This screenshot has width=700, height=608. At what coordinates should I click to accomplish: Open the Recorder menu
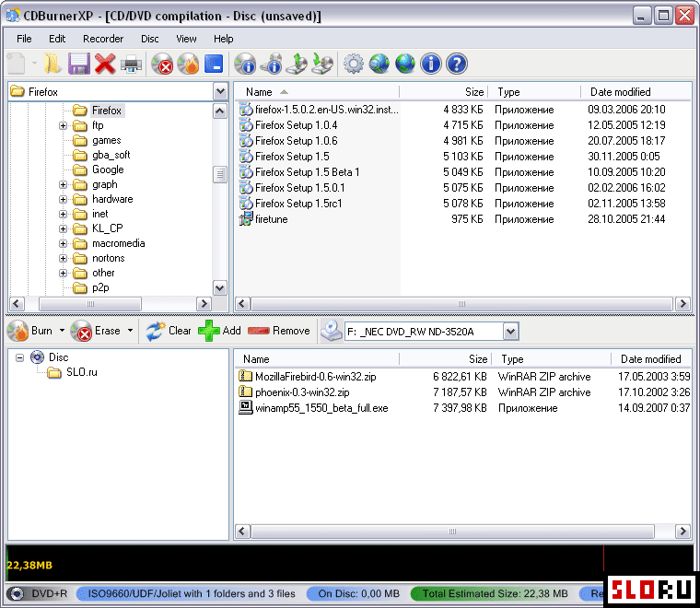click(x=103, y=39)
